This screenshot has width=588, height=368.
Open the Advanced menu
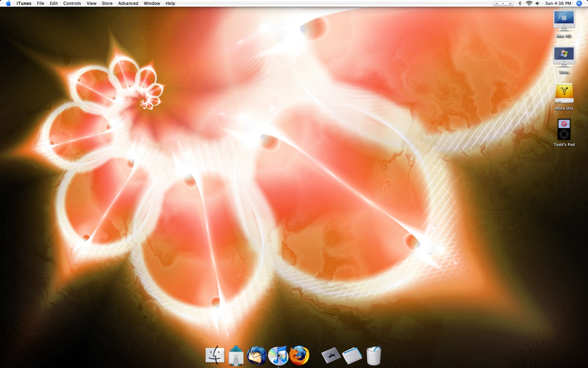click(x=128, y=3)
